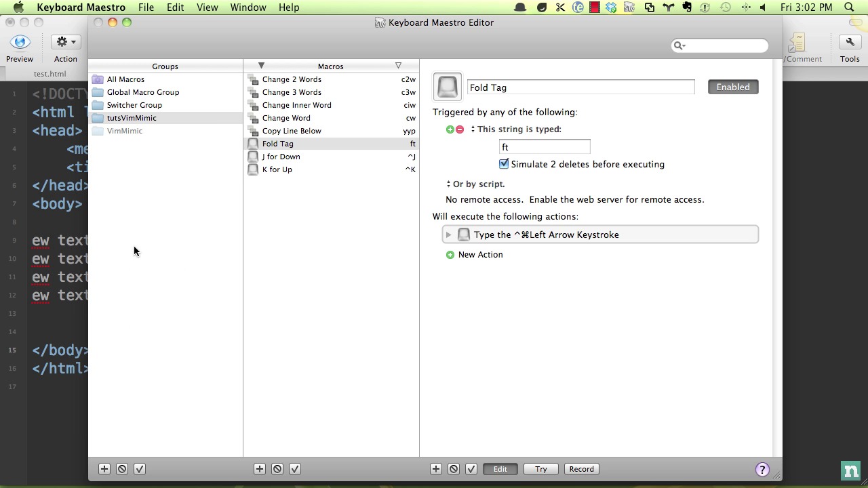Add a new action below detail pane
The width and height of the screenshot is (868, 488).
click(436, 469)
